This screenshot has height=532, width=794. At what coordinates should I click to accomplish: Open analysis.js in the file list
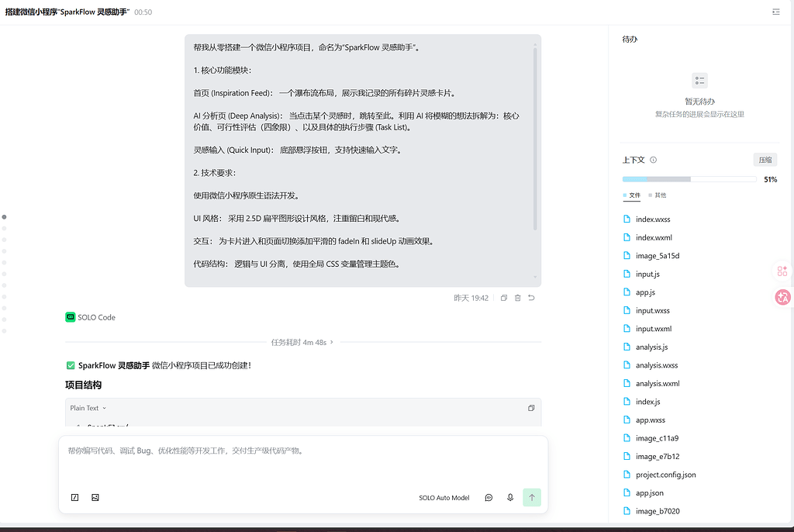651,347
